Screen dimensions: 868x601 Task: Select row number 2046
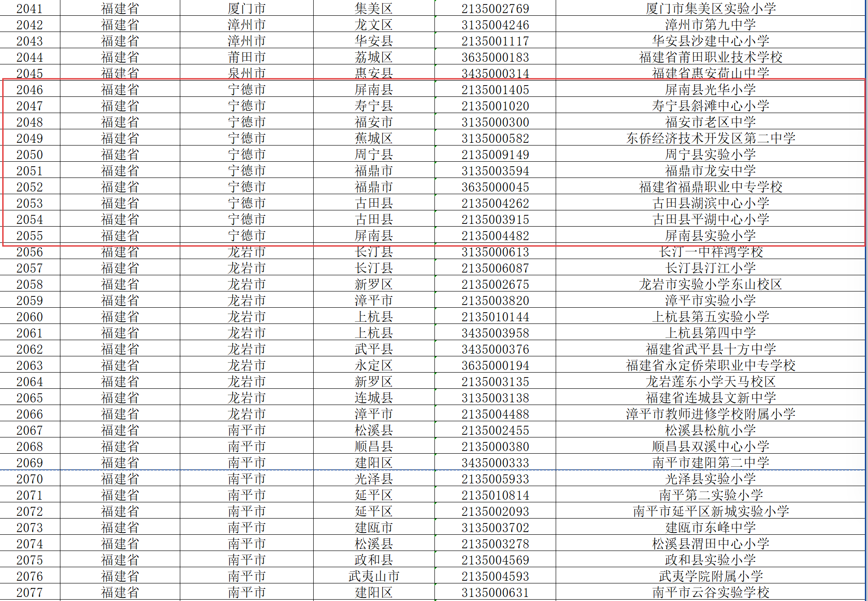(30, 90)
